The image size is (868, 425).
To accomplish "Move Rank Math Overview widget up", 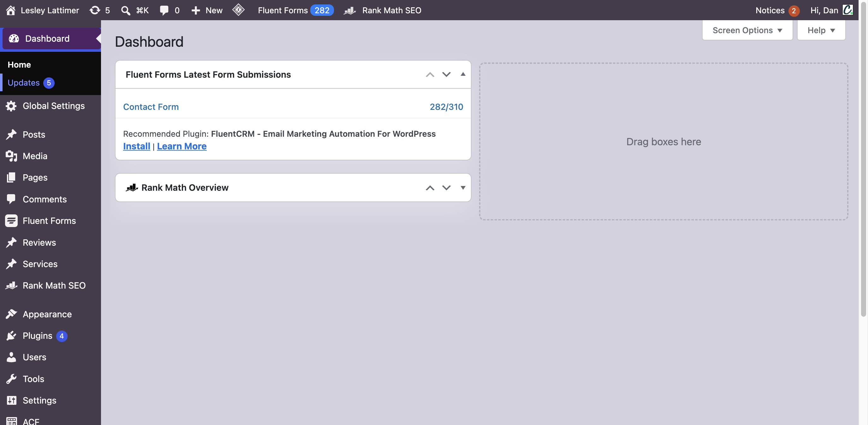I will (x=430, y=188).
